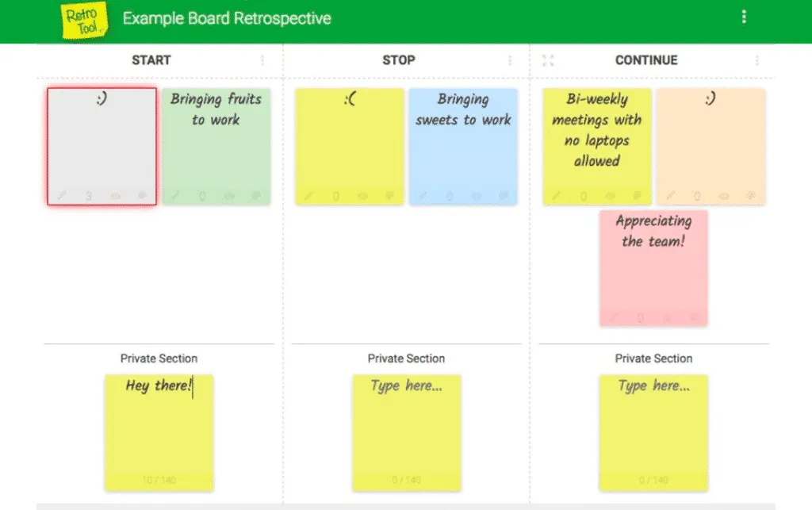Viewport: 812px width, 510px height.
Task: Edit the 'Bringing fruits to work' note via its pencil
Action: (175, 196)
